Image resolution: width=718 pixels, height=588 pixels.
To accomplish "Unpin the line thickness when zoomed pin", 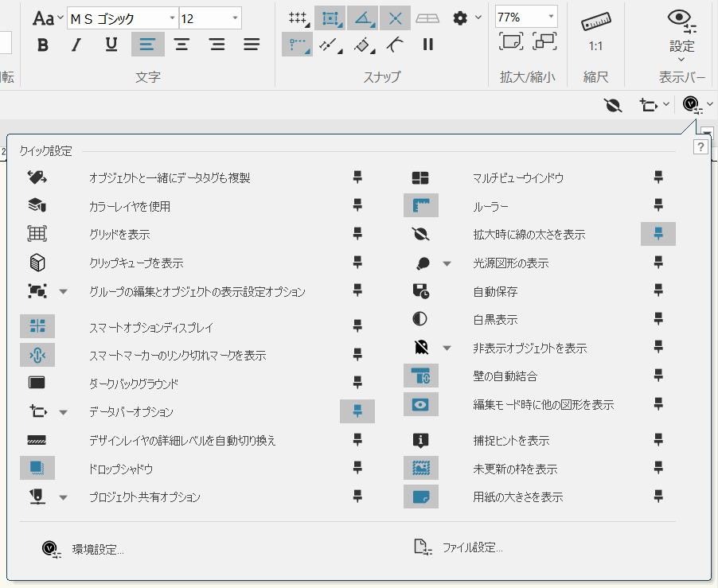I will click(658, 234).
